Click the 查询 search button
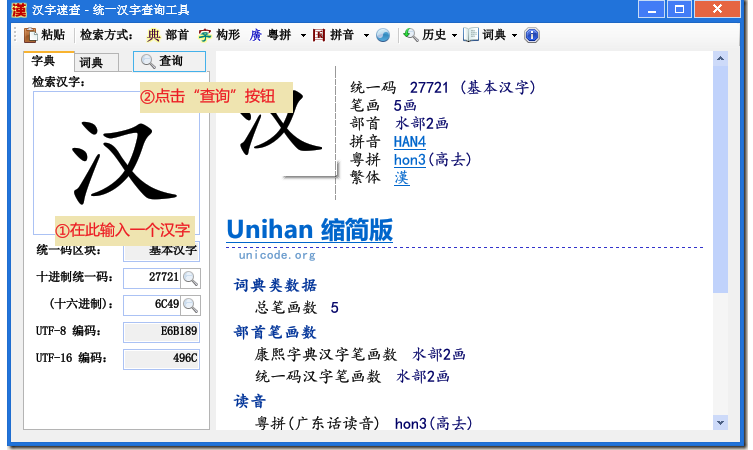Viewport: 753px width, 450px height. 170,61
